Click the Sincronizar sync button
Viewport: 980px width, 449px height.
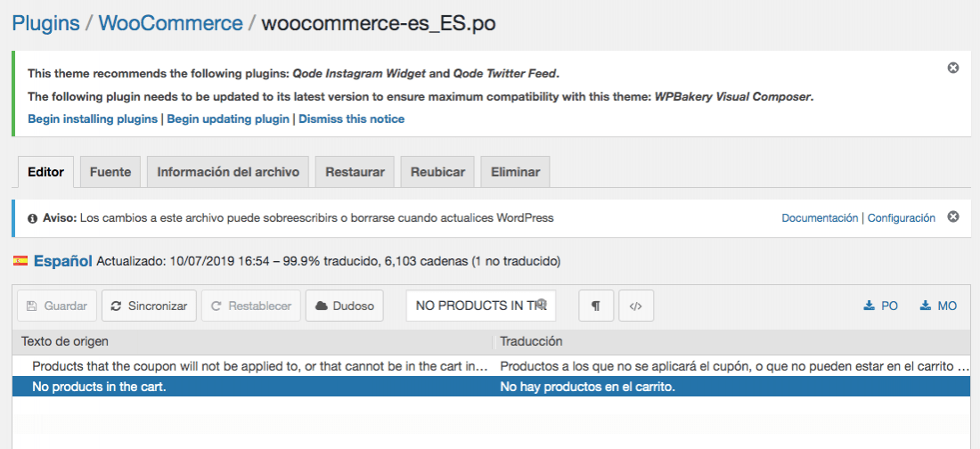point(149,306)
